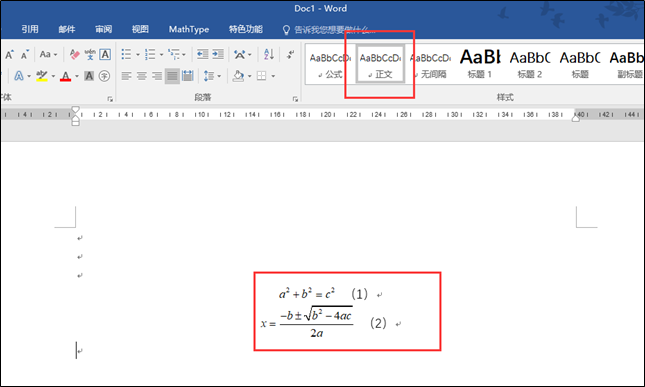Toggle show/hide paragraph marks
This screenshot has width=645, height=387.
coord(290,54)
